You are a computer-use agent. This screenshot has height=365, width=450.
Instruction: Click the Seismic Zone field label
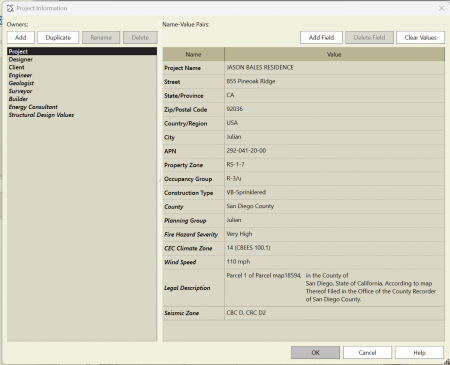[181, 313]
